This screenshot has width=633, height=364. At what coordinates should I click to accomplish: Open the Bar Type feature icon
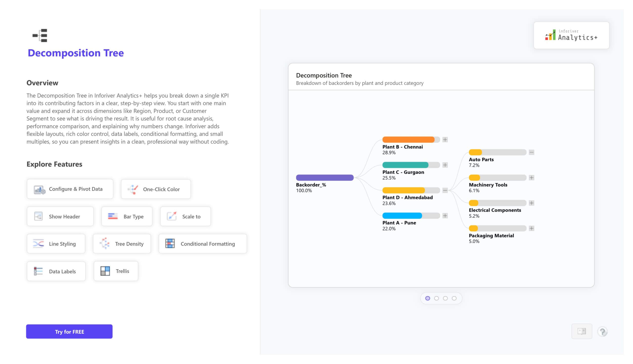tap(113, 216)
